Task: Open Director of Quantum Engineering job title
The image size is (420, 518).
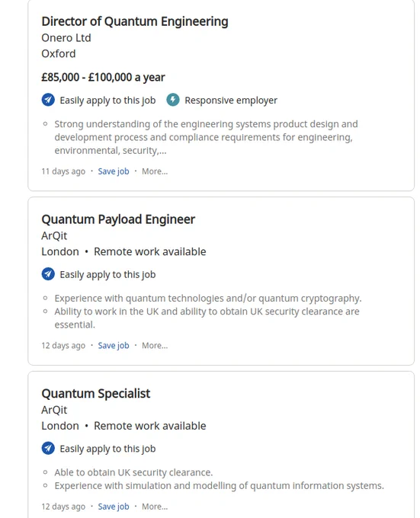Action: 135,21
